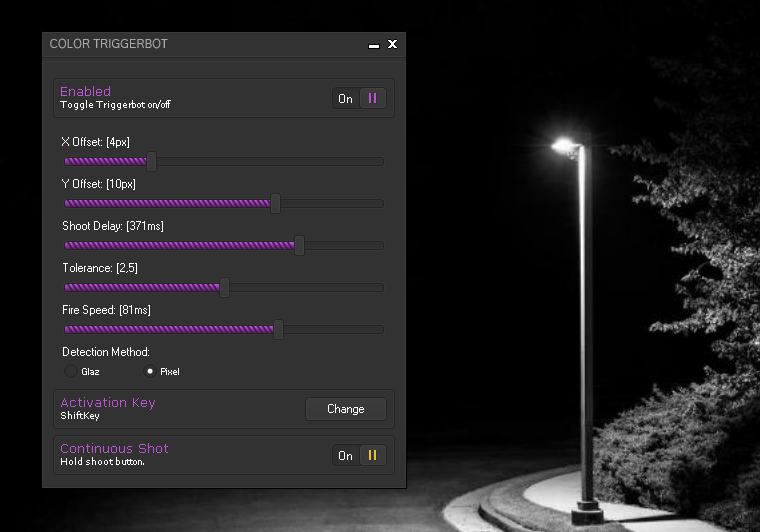
Task: Click the 'Hold shoot button.' description
Action: 102,462
